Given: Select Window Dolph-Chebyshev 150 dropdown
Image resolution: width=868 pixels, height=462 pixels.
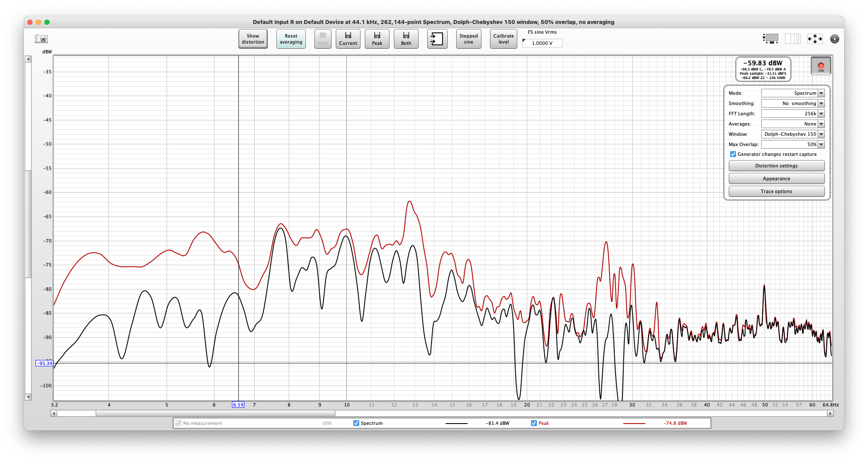Looking at the screenshot, I should [x=793, y=134].
